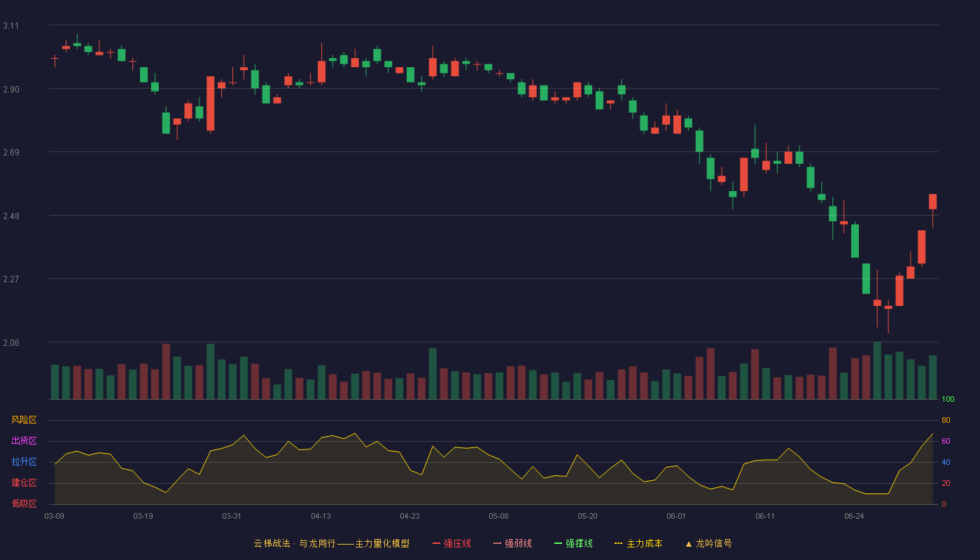The image size is (980, 560).
Task: Click the 2.48 price axis label
Action: tap(10, 216)
